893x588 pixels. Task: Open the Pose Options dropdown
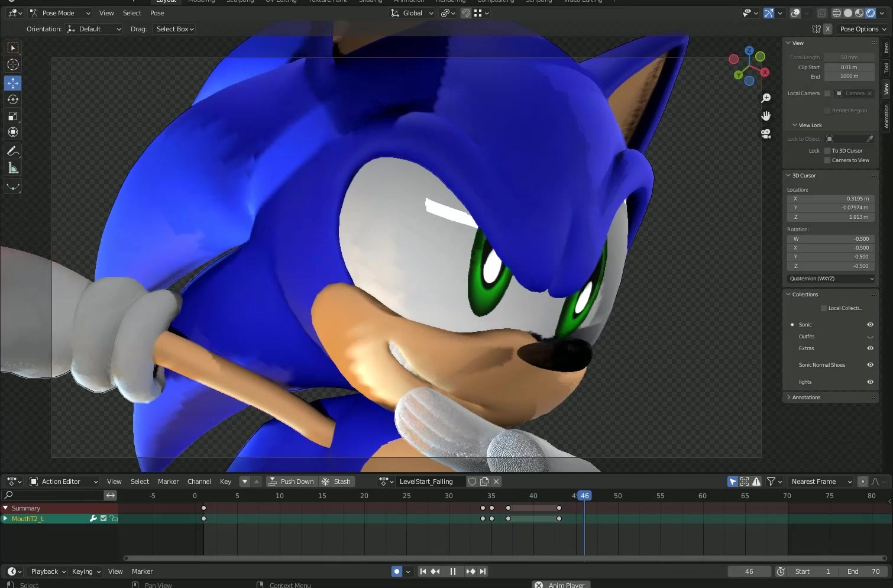coord(863,29)
